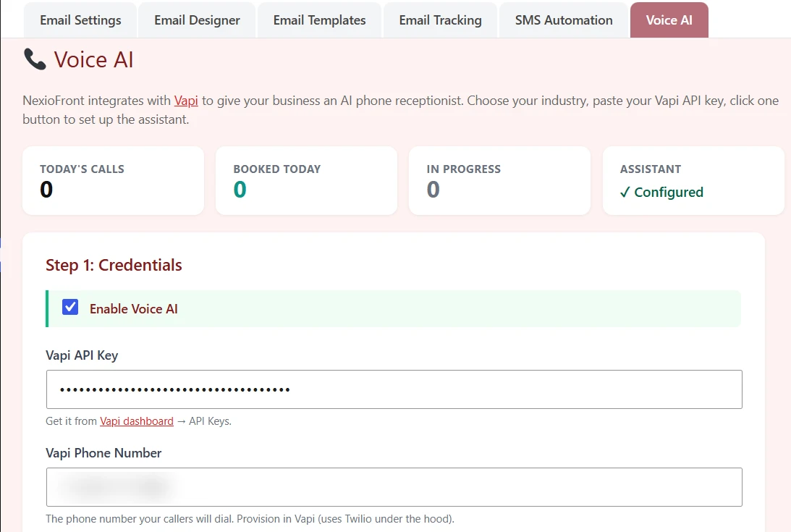Click the 'Configured' checkmark status text
Viewport: 791px width, 532px height.
pos(661,193)
